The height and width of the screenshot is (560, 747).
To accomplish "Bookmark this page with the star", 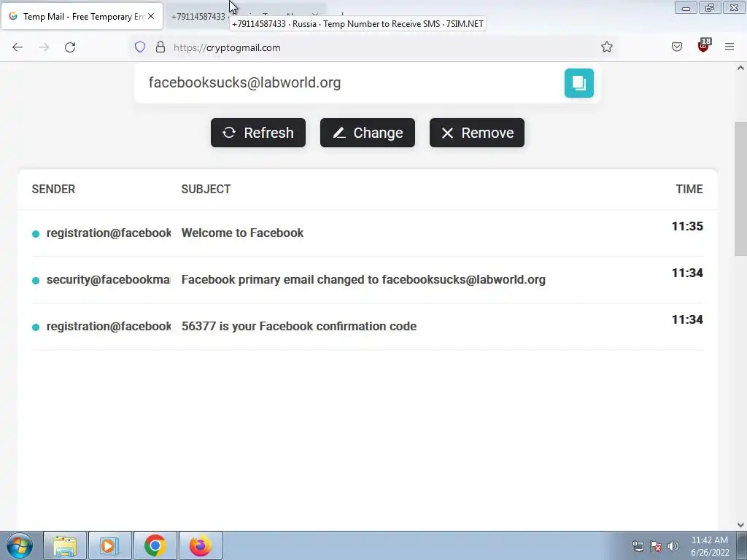I will [606, 47].
